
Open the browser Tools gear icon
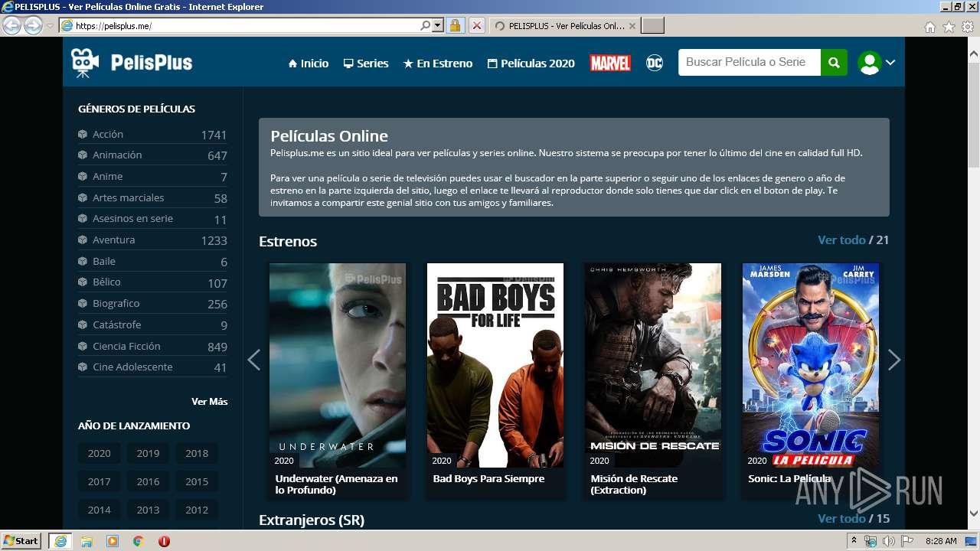(968, 27)
